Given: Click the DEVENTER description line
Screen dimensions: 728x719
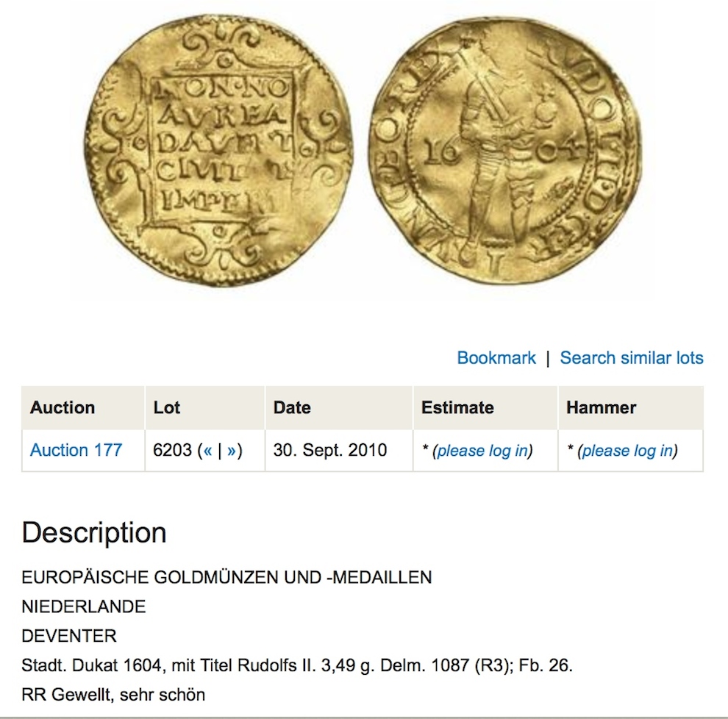Looking at the screenshot, I should (x=68, y=635).
